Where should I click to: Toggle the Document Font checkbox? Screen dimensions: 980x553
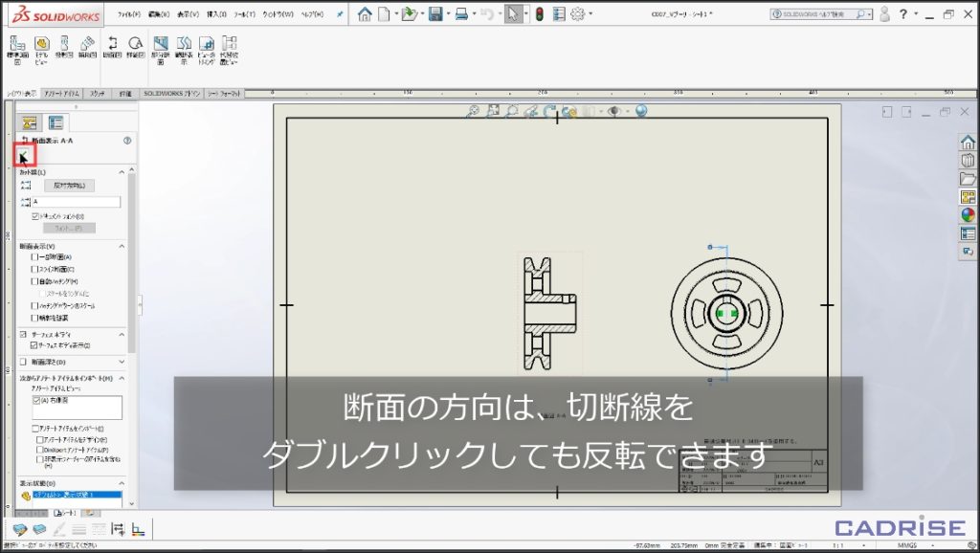pos(35,216)
